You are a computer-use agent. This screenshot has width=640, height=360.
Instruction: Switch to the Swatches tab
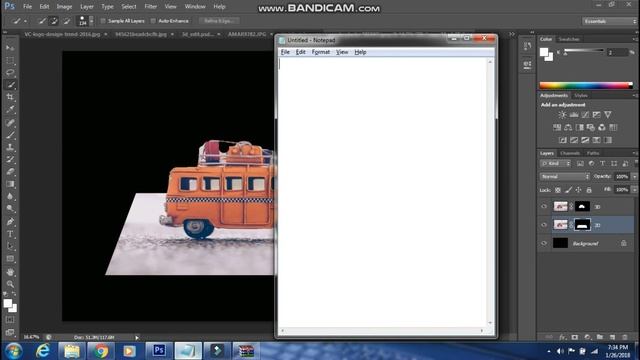(569, 39)
